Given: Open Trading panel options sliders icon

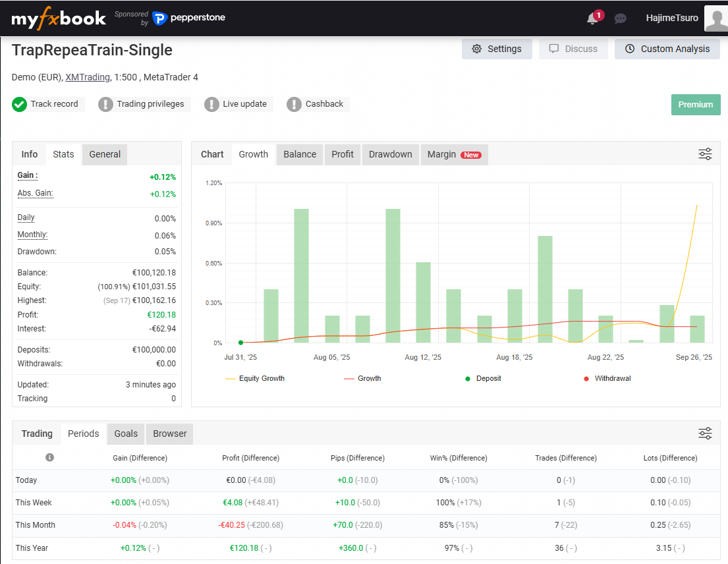Looking at the screenshot, I should 705,434.
